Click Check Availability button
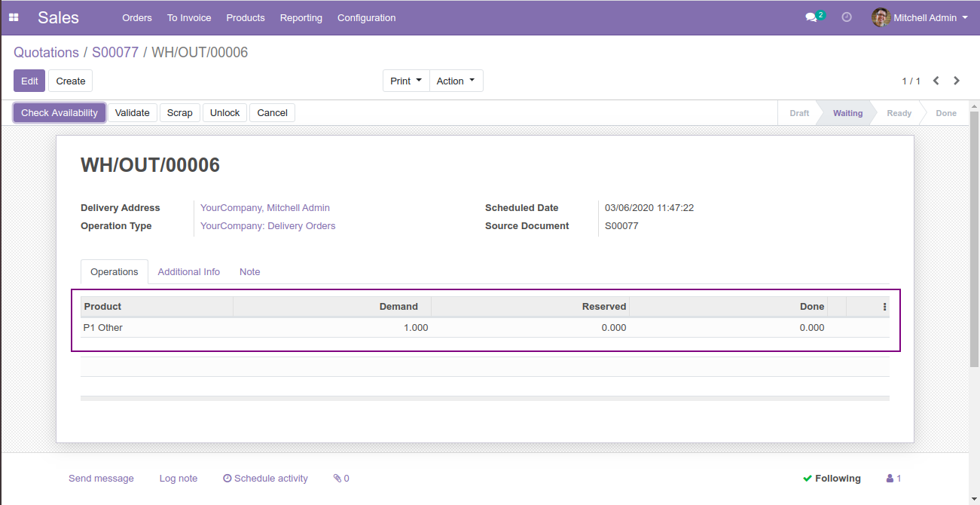This screenshot has height=505, width=980. coord(60,113)
